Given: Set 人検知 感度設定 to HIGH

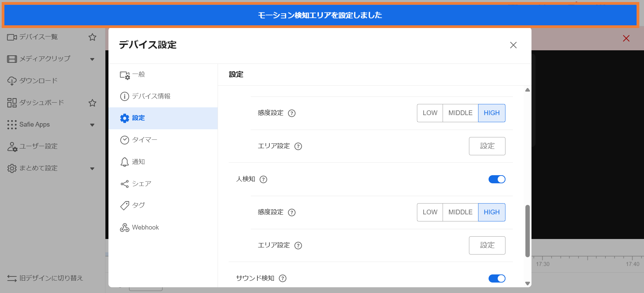Looking at the screenshot, I should coord(492,212).
